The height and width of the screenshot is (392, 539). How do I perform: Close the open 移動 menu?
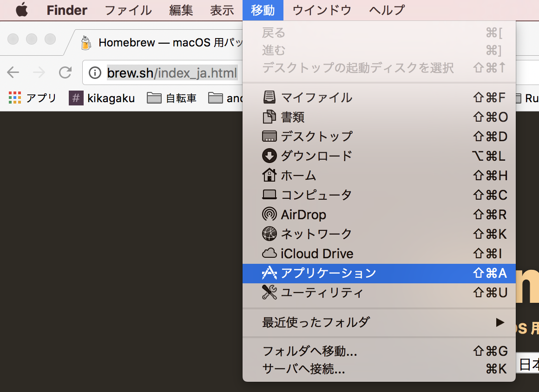263,10
